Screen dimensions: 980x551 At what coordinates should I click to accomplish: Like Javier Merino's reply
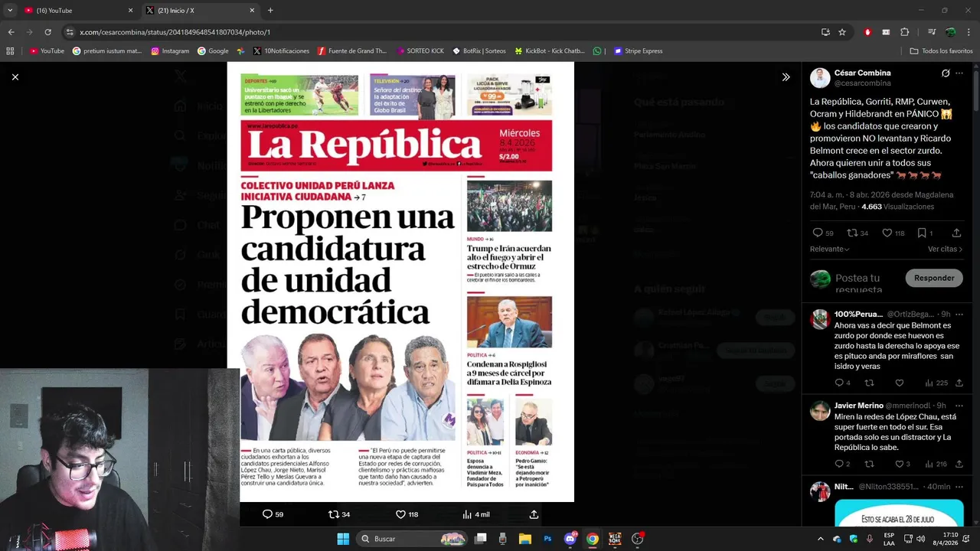click(900, 464)
